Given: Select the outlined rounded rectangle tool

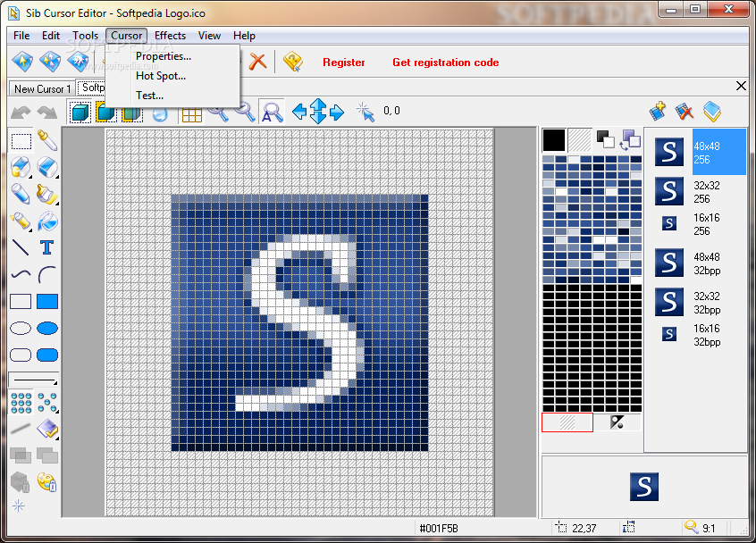Looking at the screenshot, I should [21, 355].
